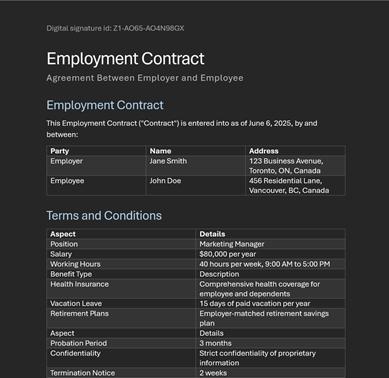Select the Marketing Manager position cell
Screen dimensions: 389x378
(270, 244)
